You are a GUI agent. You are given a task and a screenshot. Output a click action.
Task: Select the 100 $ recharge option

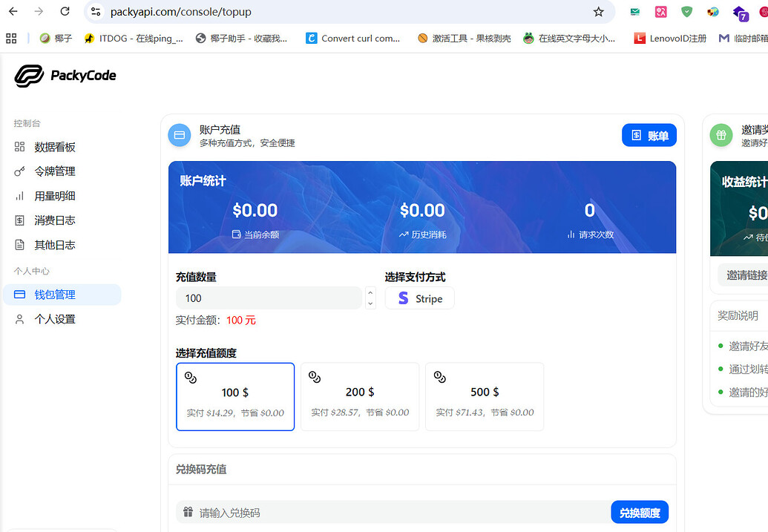tap(235, 397)
